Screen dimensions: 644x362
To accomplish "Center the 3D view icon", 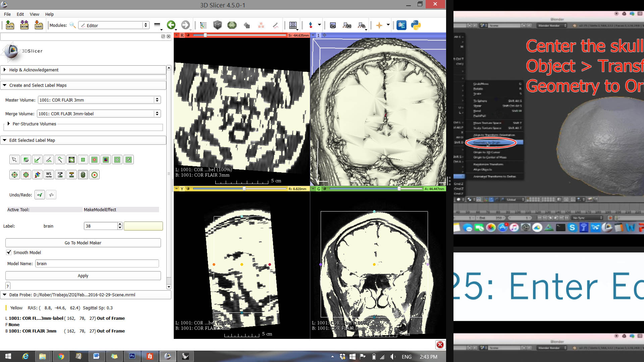I will pos(324,35).
